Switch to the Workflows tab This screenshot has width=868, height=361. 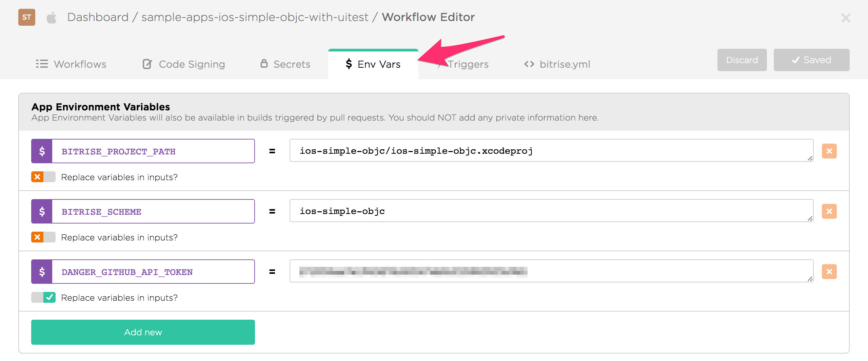pyautogui.click(x=71, y=64)
